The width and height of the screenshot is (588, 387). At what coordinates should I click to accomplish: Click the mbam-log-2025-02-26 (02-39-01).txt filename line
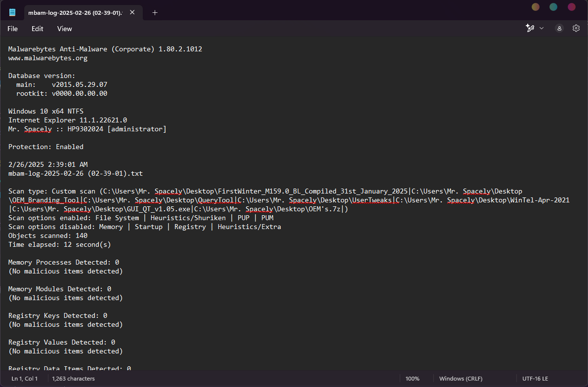76,173
